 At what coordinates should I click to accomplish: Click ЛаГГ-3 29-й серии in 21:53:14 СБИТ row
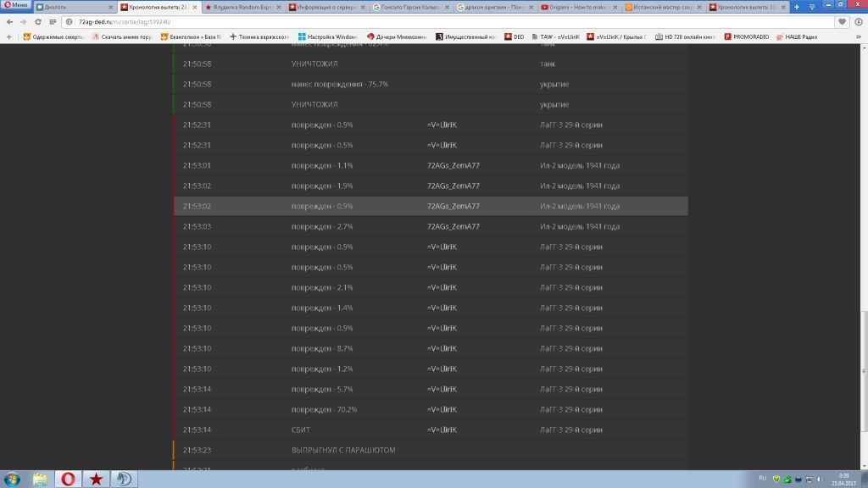571,430
